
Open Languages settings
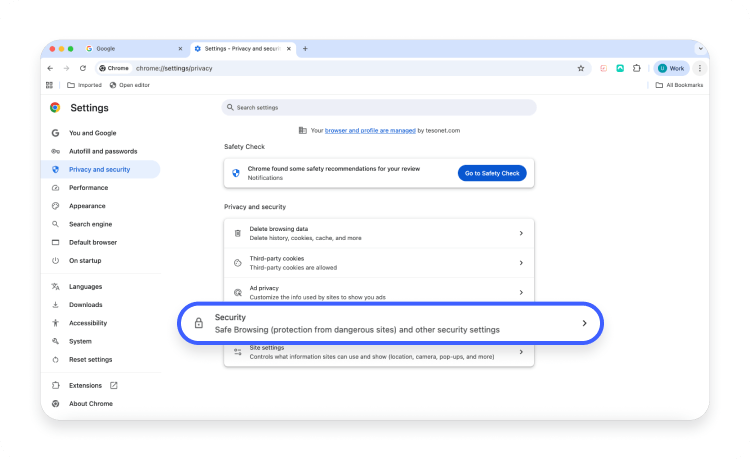86,286
